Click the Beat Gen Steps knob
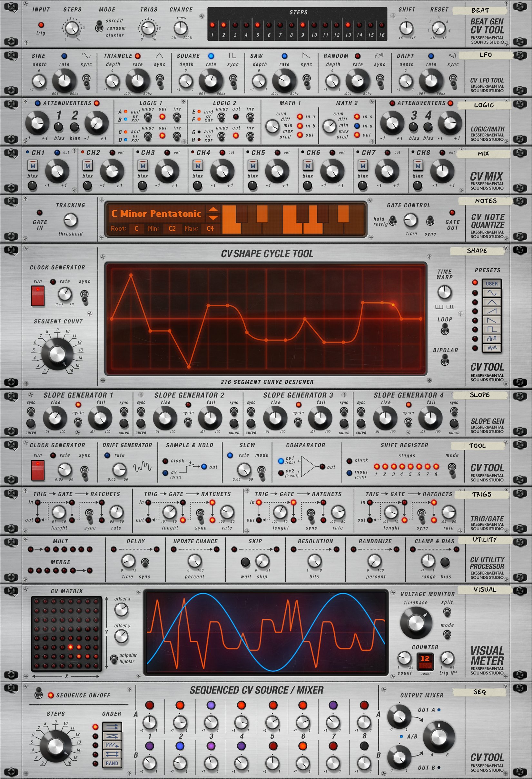This screenshot has width=532, height=779. [72, 28]
